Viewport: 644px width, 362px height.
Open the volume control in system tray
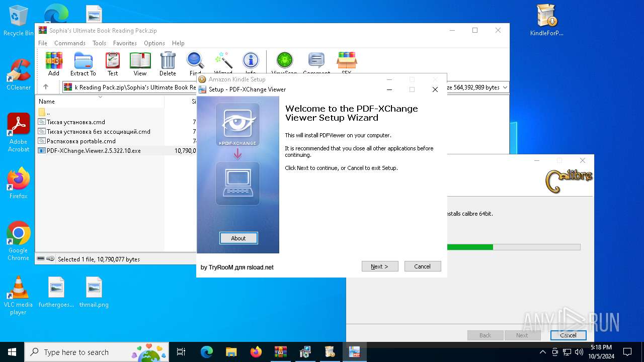[x=579, y=352]
